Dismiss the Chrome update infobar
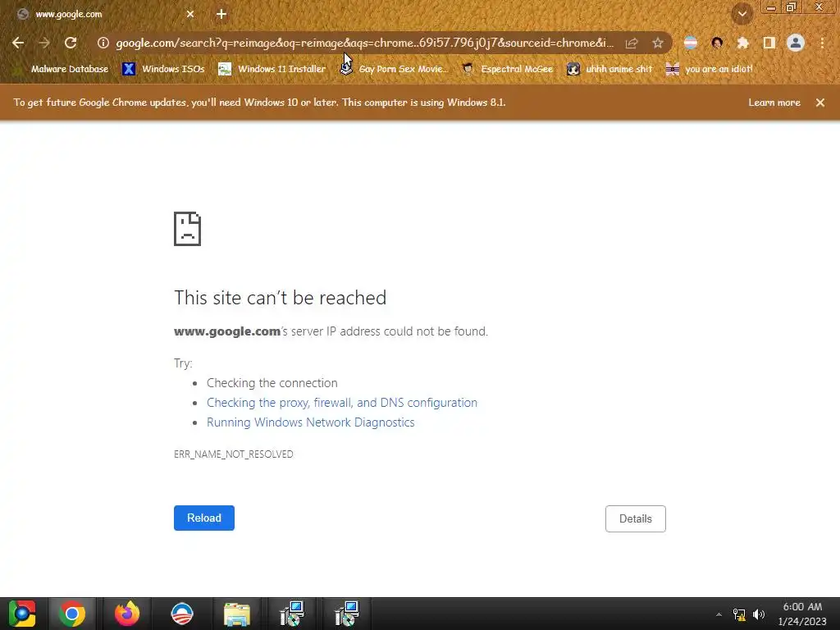 [x=820, y=103]
